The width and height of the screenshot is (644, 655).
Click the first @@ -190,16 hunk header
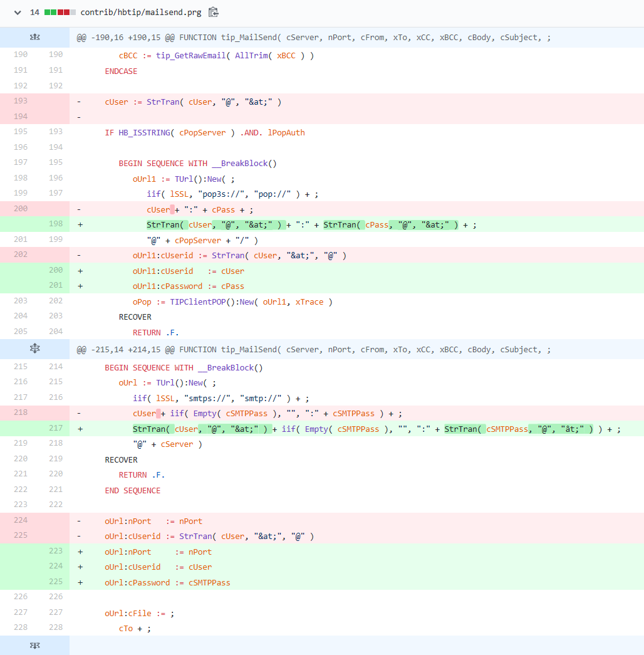point(313,38)
